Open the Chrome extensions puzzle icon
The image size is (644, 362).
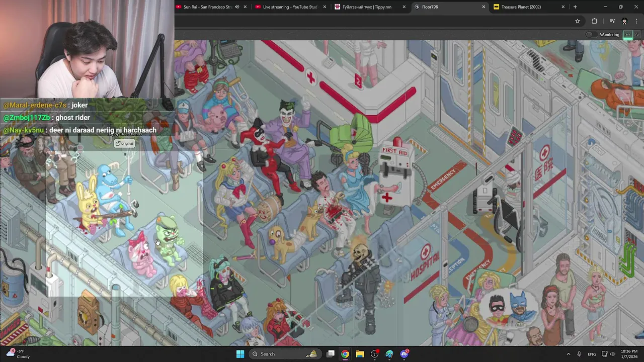[x=595, y=21]
